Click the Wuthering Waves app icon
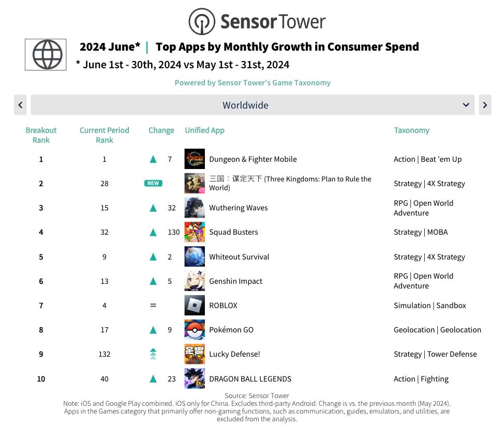 [x=195, y=208]
